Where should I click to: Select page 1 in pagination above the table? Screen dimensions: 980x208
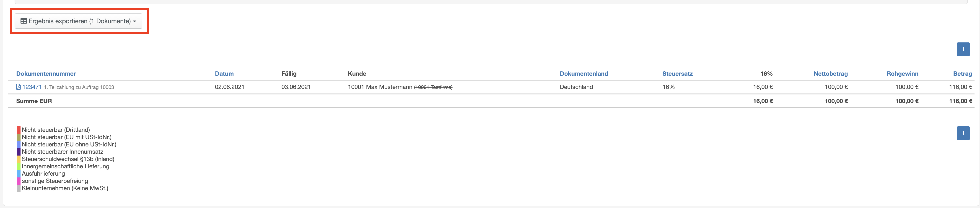click(x=963, y=49)
